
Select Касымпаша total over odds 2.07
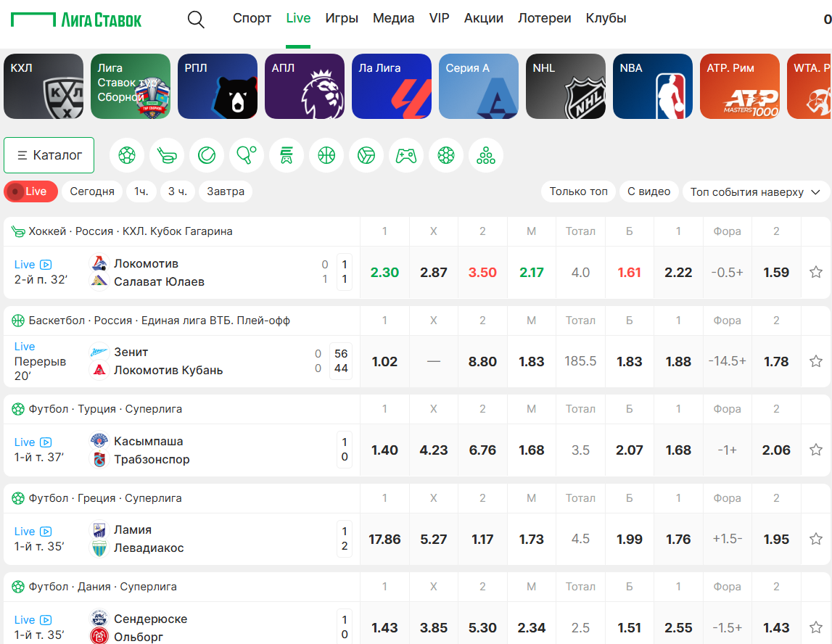(630, 450)
